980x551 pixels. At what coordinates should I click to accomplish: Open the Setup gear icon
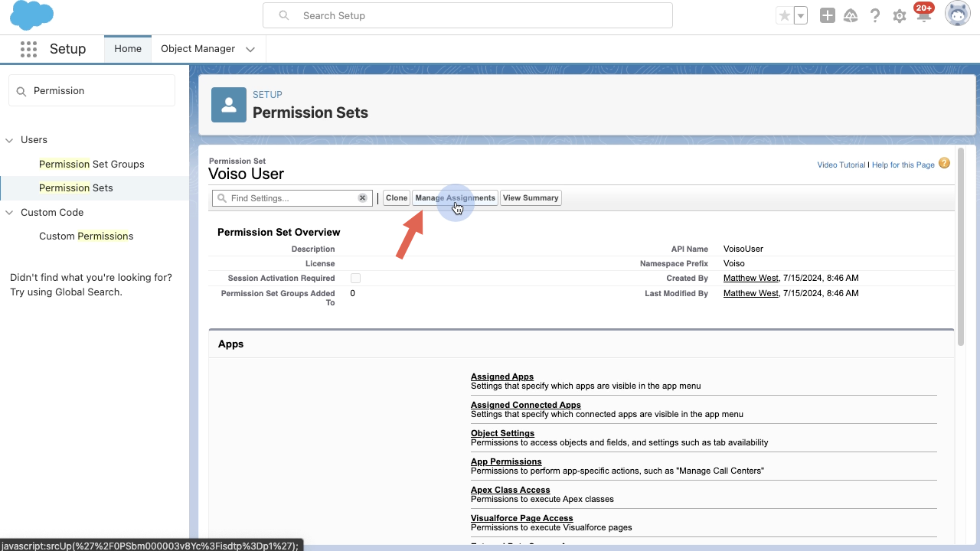[x=900, y=16]
